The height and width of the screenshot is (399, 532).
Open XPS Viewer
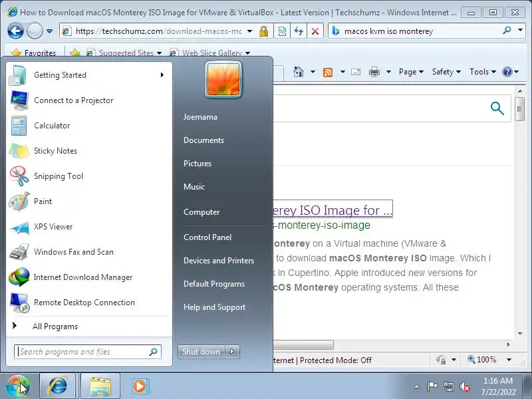(88, 227)
